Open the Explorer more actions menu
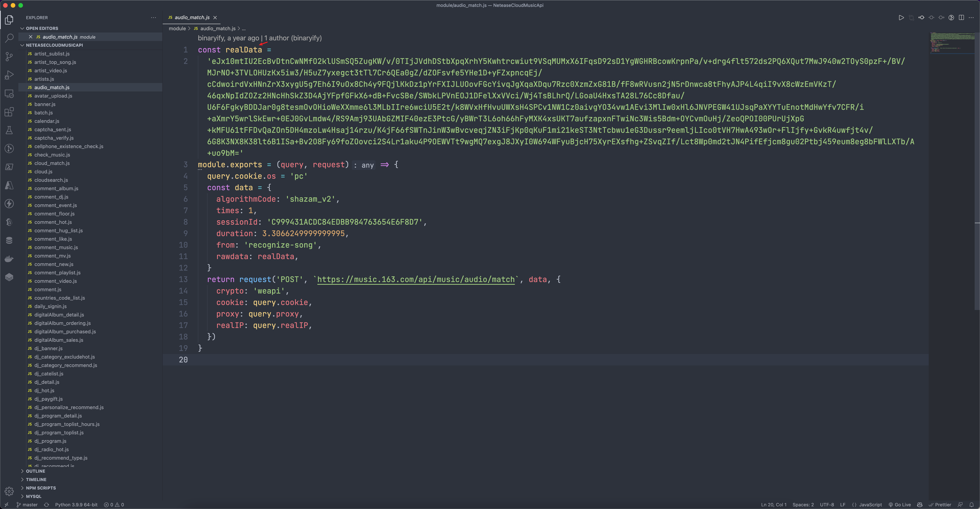This screenshot has height=509, width=980. coord(153,17)
